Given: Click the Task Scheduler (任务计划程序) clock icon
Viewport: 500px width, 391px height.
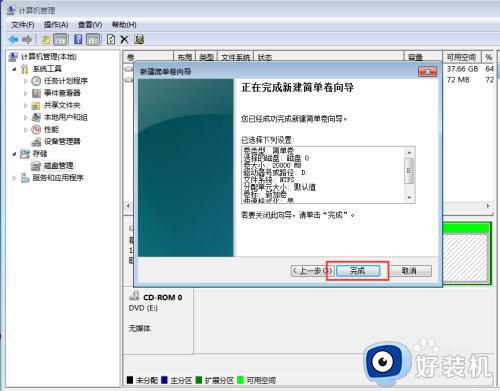Looking at the screenshot, I should point(36,81).
